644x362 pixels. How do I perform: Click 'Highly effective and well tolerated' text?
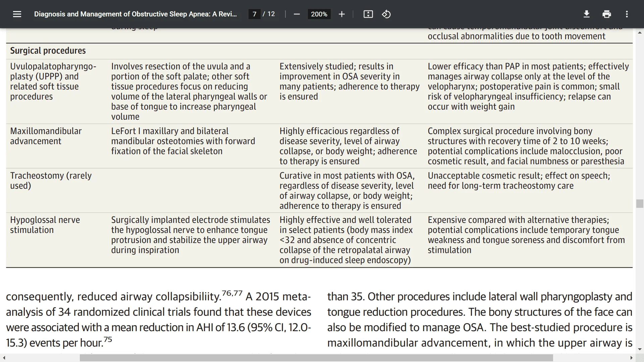[345, 220]
